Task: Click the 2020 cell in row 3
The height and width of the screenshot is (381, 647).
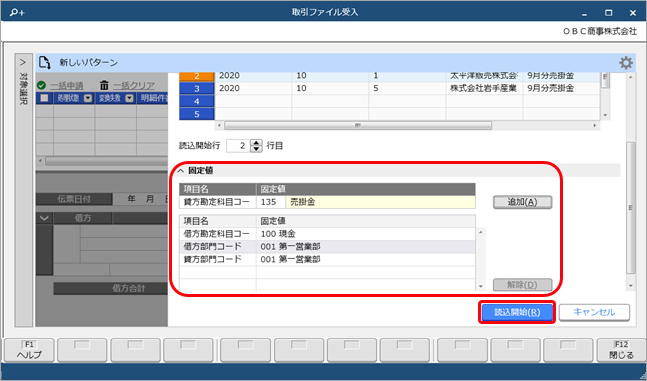Action: (x=253, y=88)
